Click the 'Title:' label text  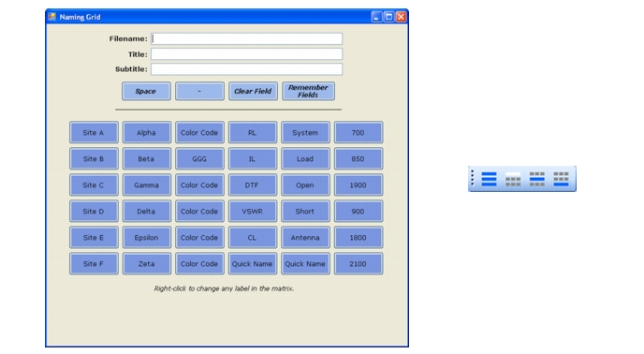[138, 54]
